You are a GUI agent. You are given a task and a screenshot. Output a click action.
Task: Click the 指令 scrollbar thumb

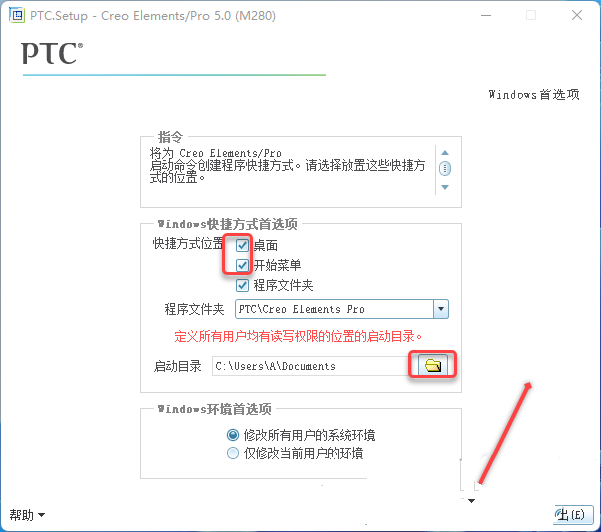[445, 168]
